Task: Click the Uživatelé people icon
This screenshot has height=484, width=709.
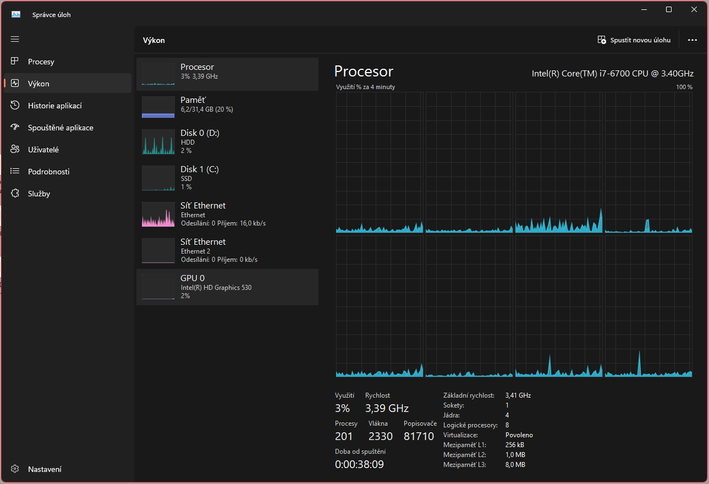Action: pyautogui.click(x=15, y=150)
